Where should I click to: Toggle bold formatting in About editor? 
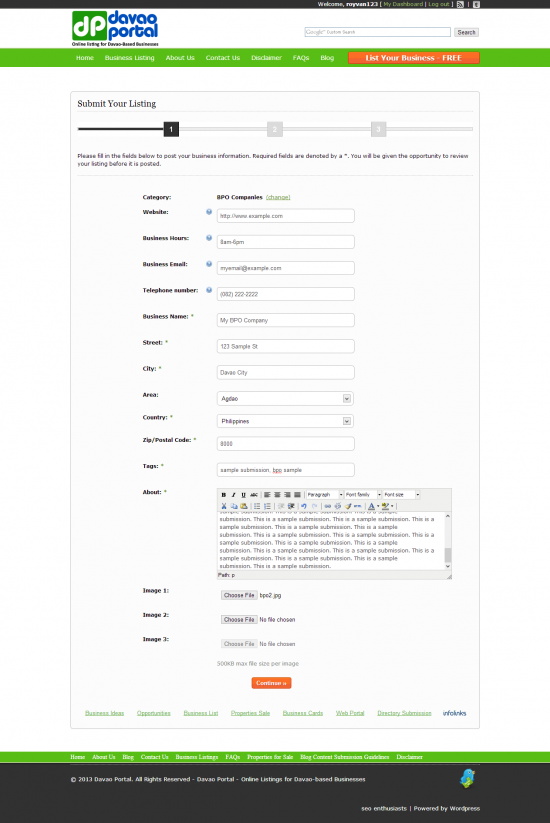point(224,494)
